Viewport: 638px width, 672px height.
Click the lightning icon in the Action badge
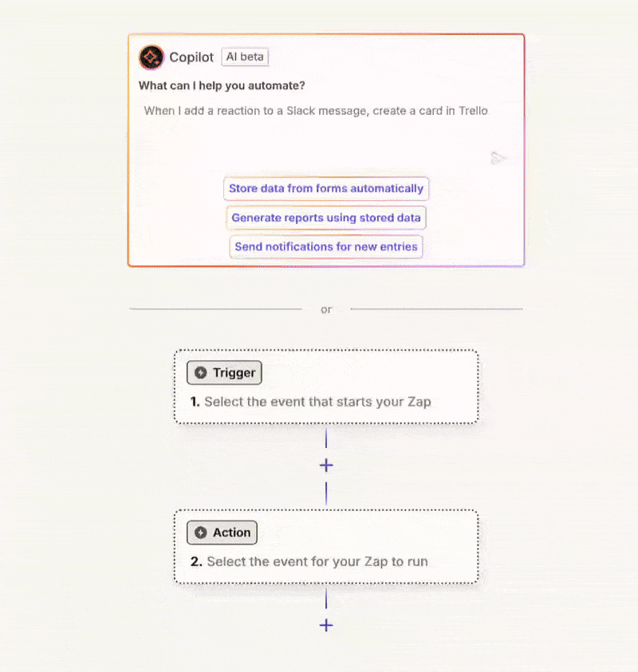pos(201,532)
